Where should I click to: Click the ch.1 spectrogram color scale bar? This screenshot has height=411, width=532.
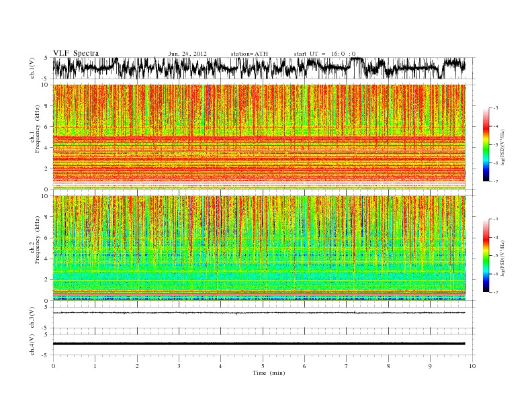click(486, 144)
